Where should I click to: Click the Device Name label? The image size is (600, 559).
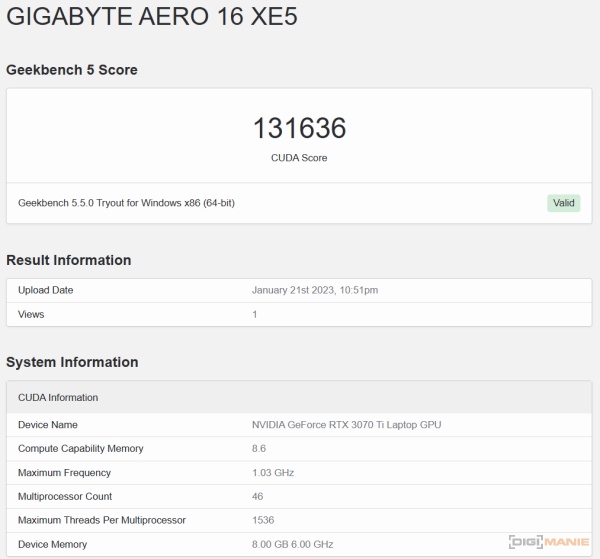click(x=48, y=425)
